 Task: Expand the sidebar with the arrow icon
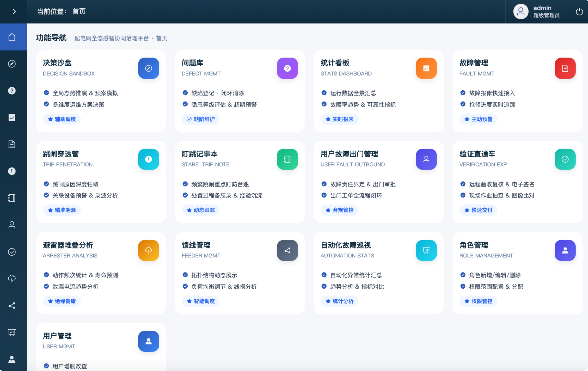(14, 11)
